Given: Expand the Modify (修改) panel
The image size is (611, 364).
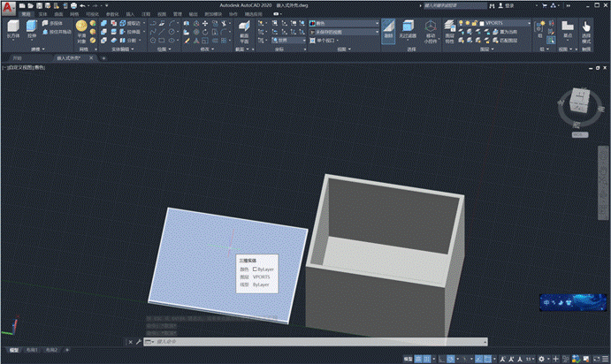Looking at the screenshot, I should point(207,49).
